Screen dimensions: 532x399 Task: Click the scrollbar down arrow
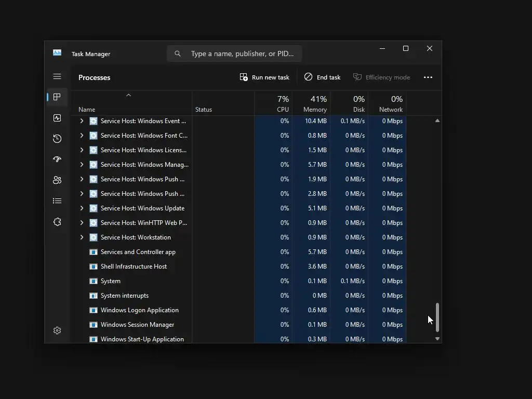(437, 339)
